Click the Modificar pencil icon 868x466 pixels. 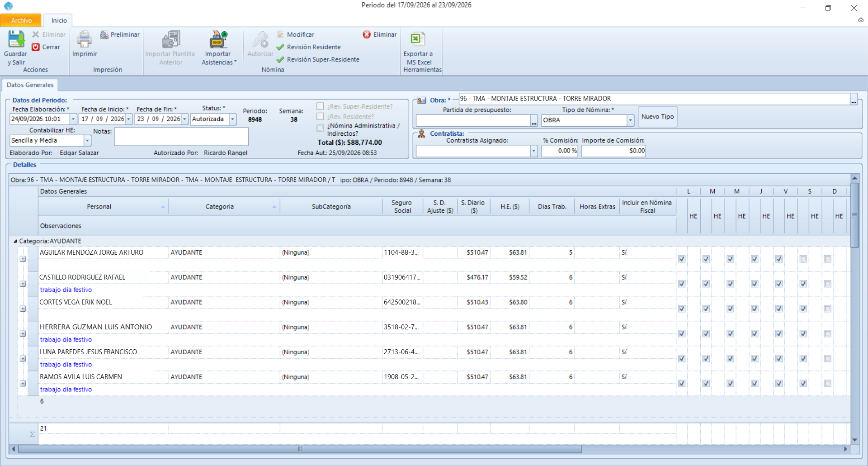coord(280,35)
